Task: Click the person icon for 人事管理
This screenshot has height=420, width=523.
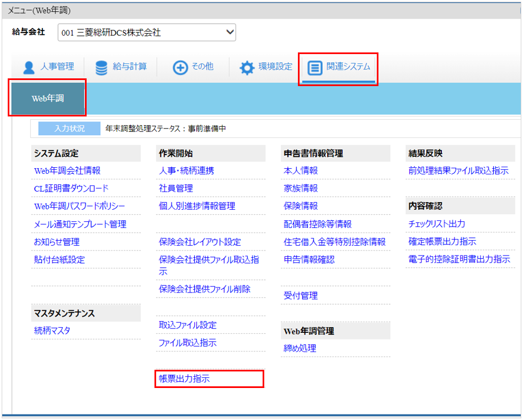Action: [29, 68]
